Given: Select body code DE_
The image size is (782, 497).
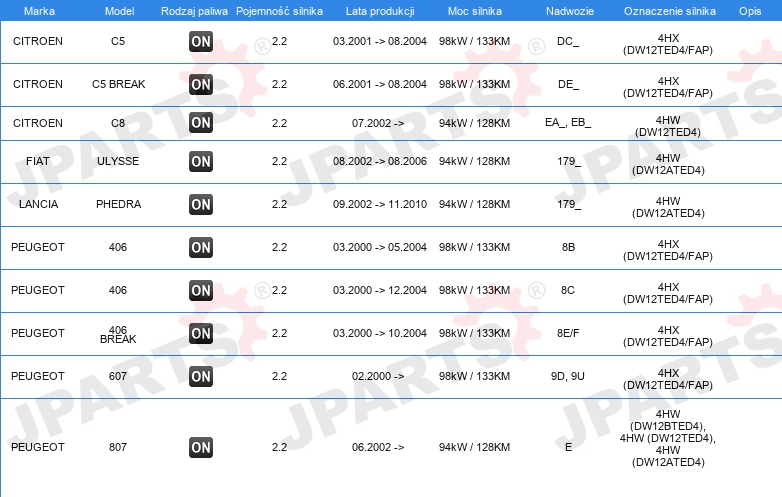Looking at the screenshot, I should pos(568,84).
